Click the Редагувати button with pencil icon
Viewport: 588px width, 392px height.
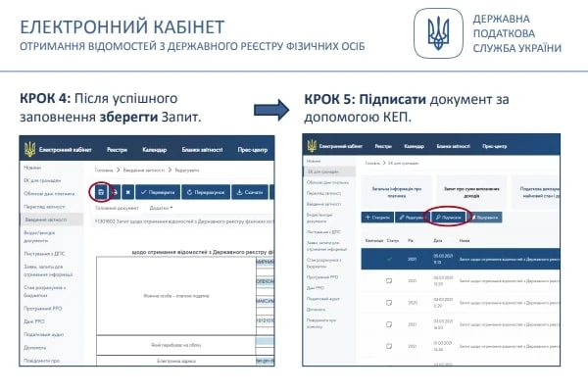[411, 218]
